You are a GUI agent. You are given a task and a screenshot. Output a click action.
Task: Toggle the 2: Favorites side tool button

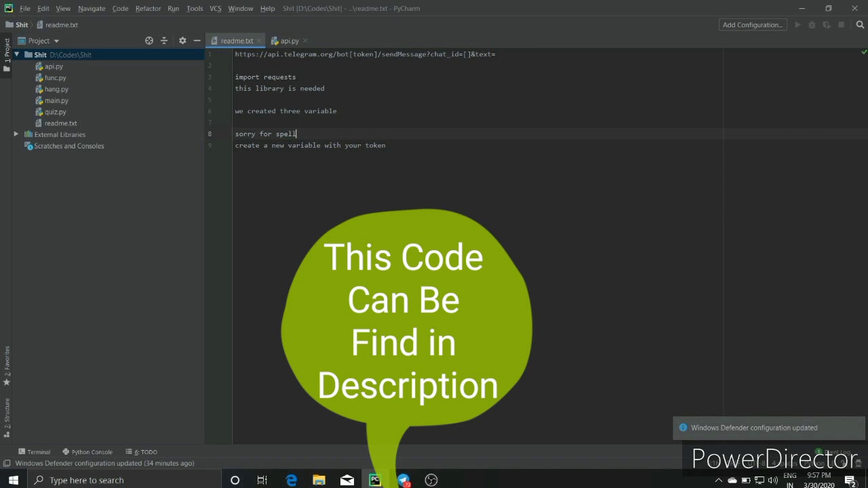click(x=7, y=366)
